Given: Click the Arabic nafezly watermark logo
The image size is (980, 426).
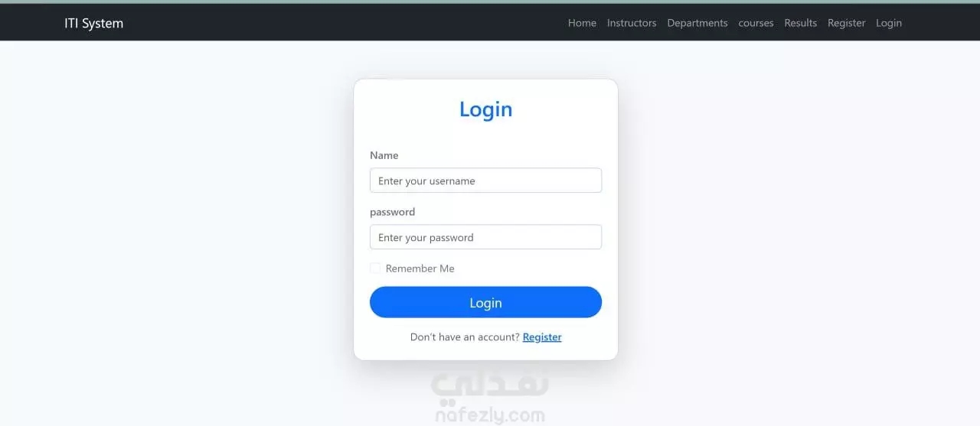Looking at the screenshot, I should (x=490, y=385).
